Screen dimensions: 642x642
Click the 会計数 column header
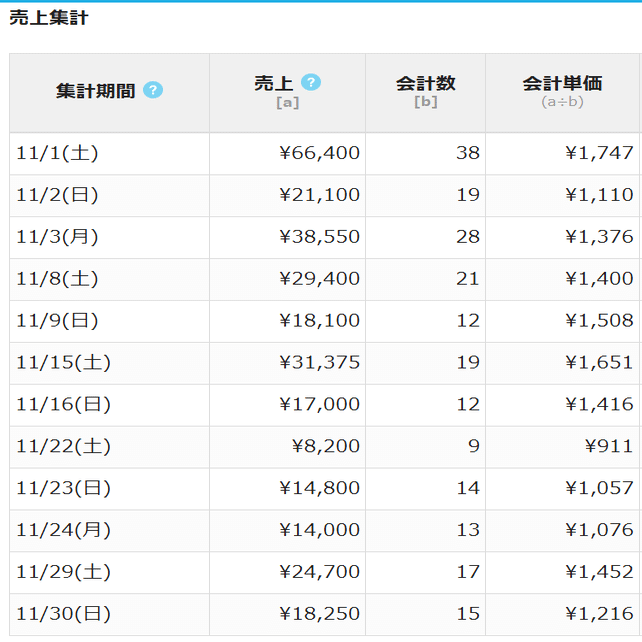(x=425, y=84)
